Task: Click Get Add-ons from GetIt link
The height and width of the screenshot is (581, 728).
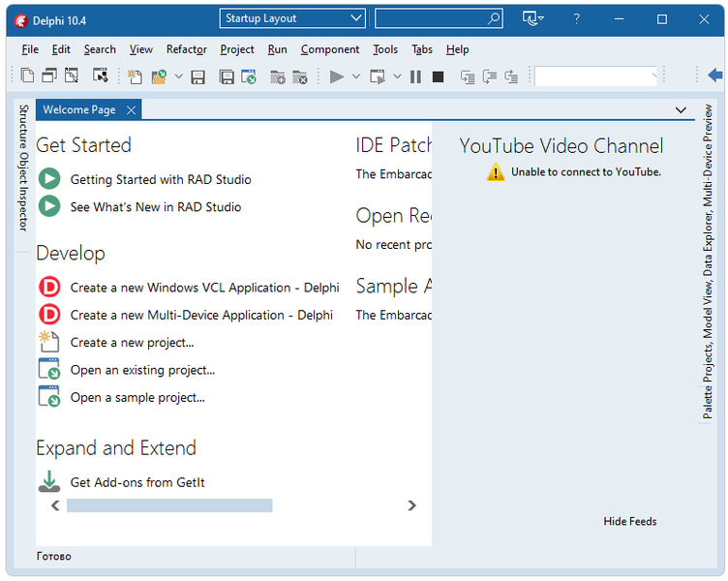Action: [137, 482]
